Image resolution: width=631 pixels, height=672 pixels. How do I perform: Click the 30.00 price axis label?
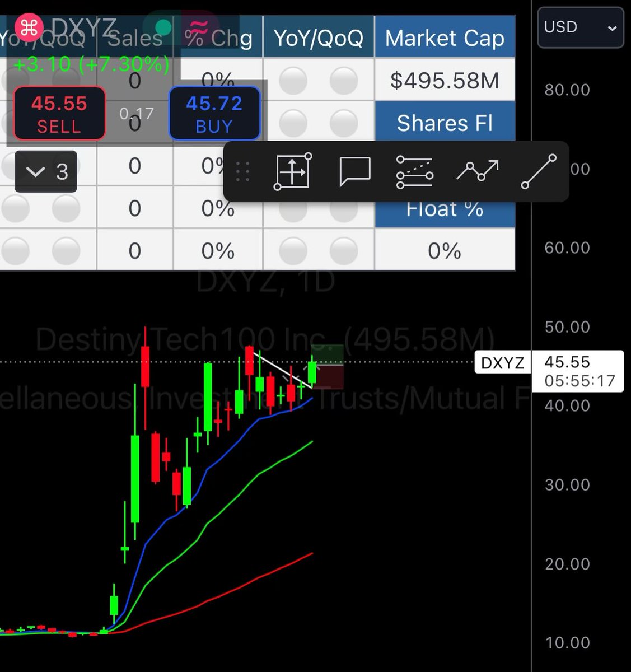(x=567, y=484)
